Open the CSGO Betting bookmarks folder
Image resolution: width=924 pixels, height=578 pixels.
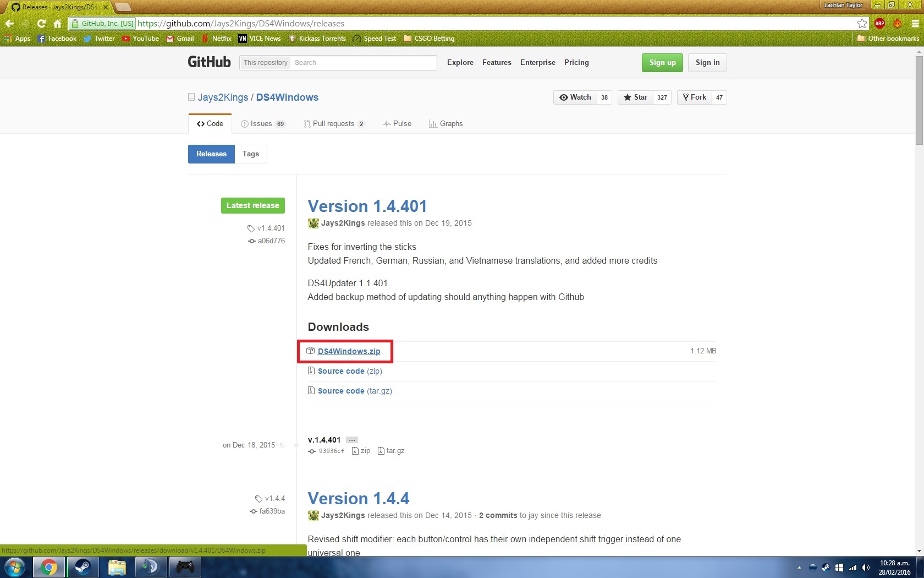429,39
